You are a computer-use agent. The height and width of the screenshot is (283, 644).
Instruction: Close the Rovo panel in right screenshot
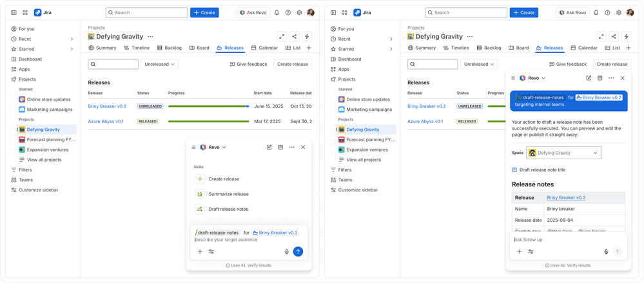click(623, 78)
